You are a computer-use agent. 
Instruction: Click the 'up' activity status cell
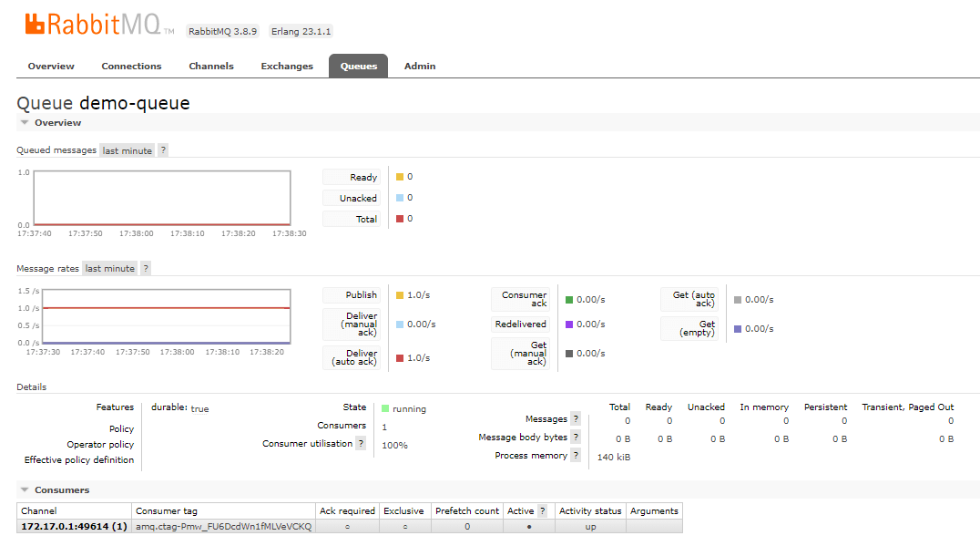click(590, 527)
